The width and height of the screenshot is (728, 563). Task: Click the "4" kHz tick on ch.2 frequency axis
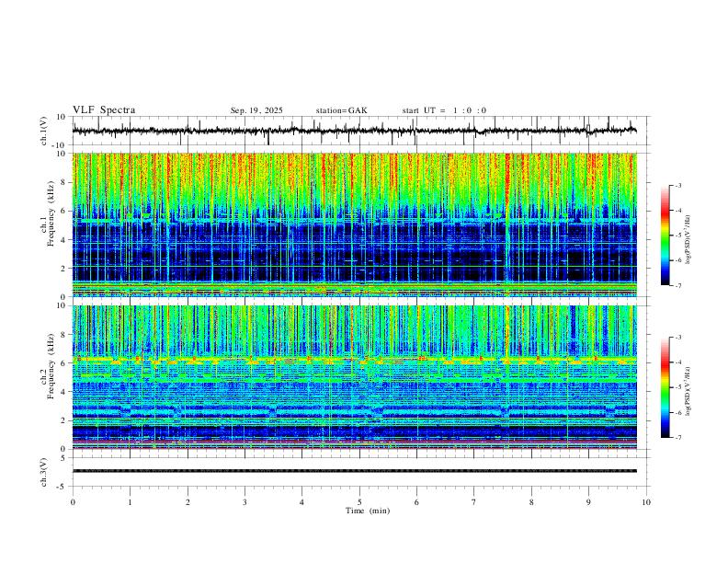[x=64, y=392]
